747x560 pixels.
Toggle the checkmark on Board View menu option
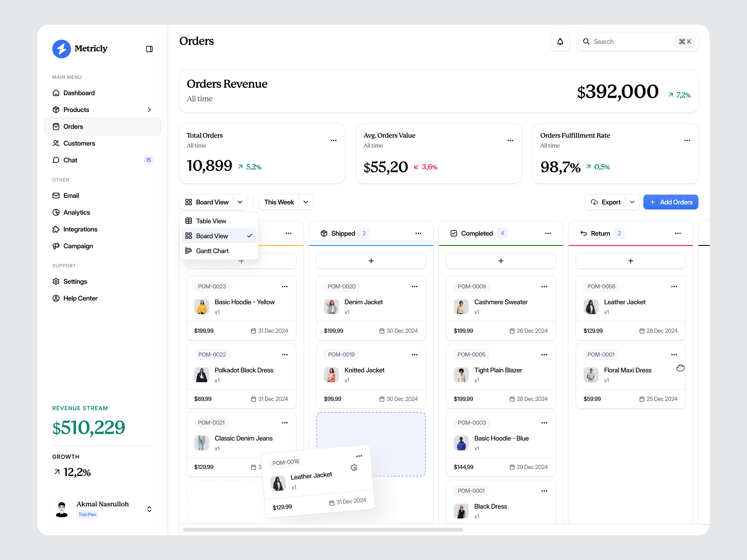250,236
